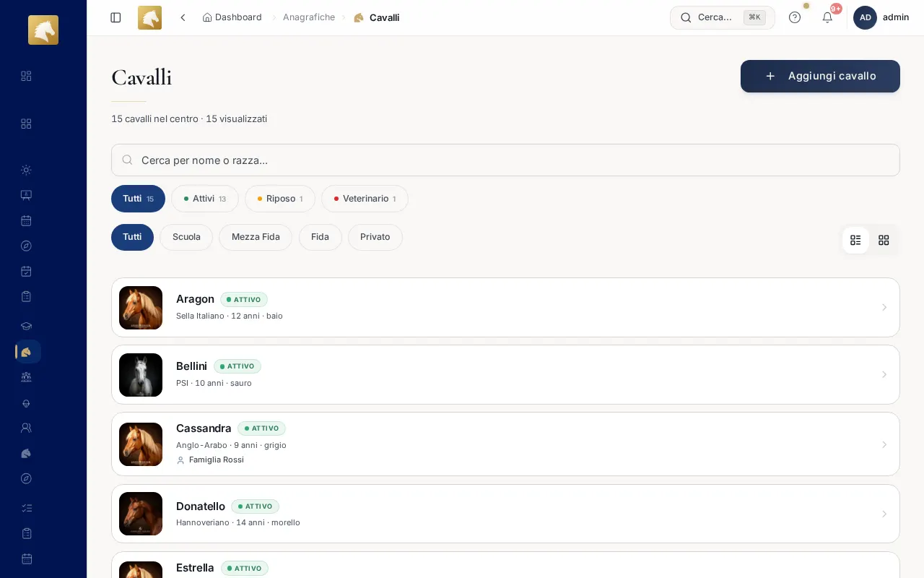Click Bellini's horse thumbnail
Screen dimensions: 924x578
coord(141,375)
